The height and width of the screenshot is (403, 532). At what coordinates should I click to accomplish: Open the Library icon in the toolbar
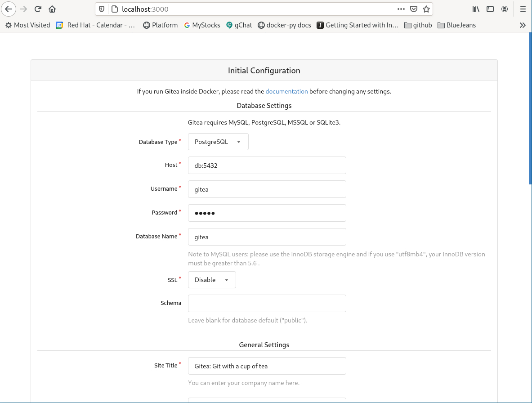click(476, 9)
